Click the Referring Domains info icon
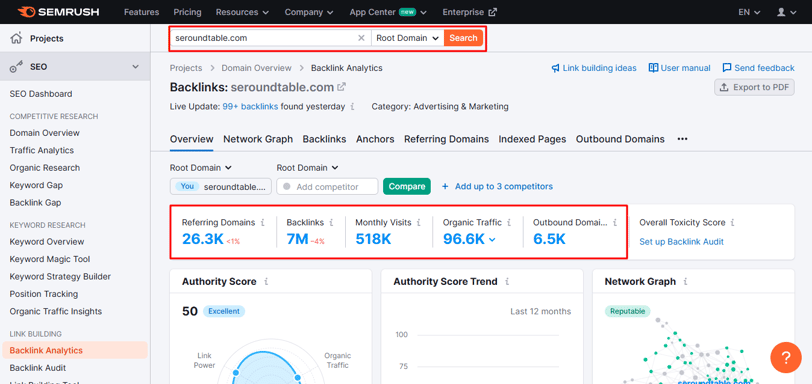The height and width of the screenshot is (384, 812). point(263,223)
